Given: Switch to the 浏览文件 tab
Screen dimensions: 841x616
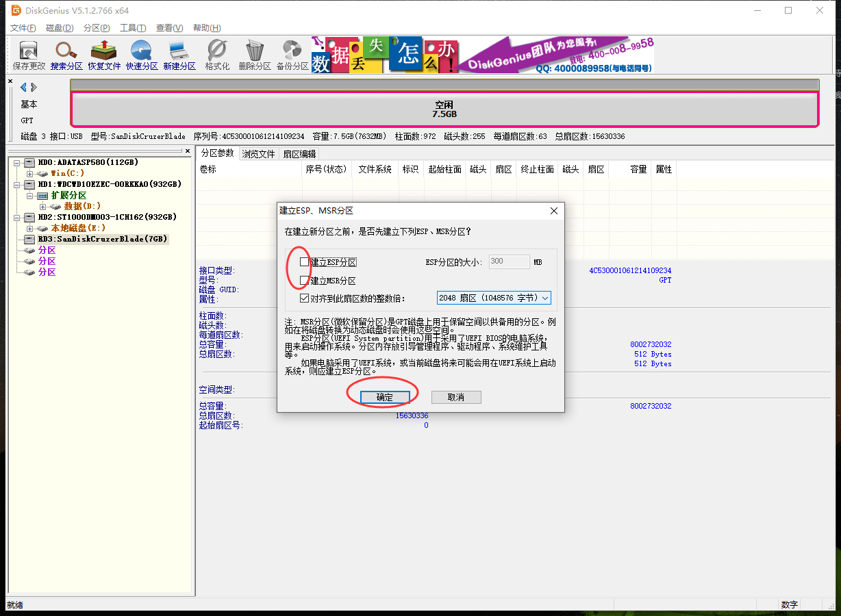Looking at the screenshot, I should [x=258, y=154].
